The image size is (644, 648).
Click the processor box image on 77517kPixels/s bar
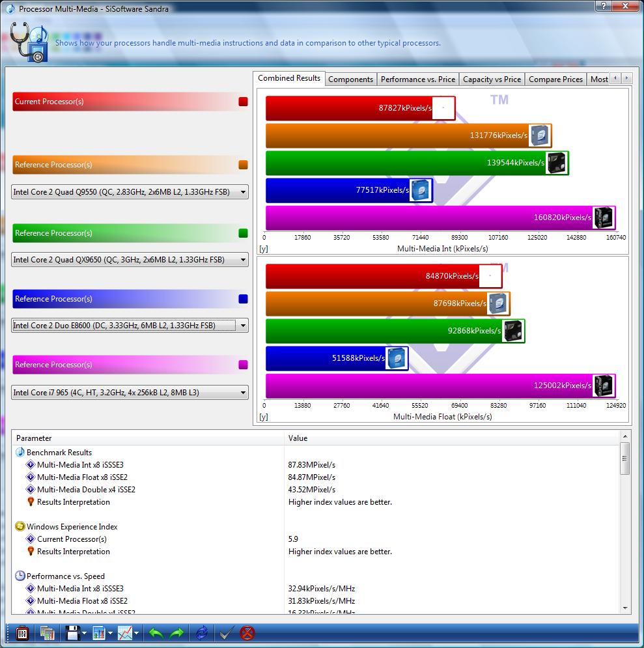(x=421, y=190)
